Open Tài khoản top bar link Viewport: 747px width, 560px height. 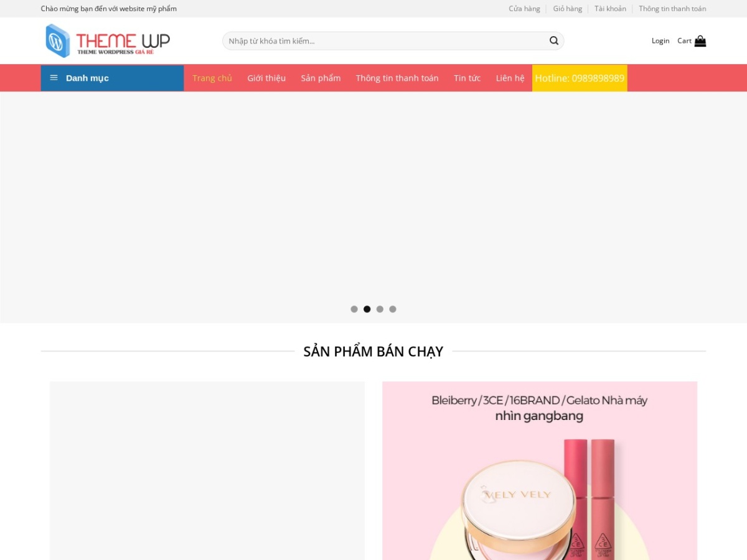tap(610, 9)
